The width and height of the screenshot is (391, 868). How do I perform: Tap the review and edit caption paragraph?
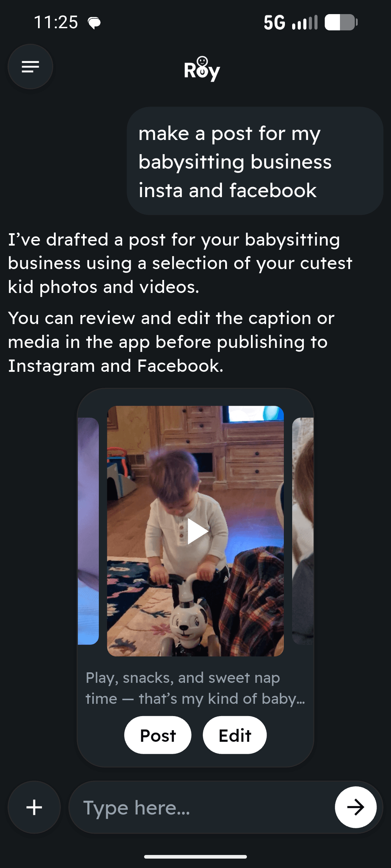(171, 342)
